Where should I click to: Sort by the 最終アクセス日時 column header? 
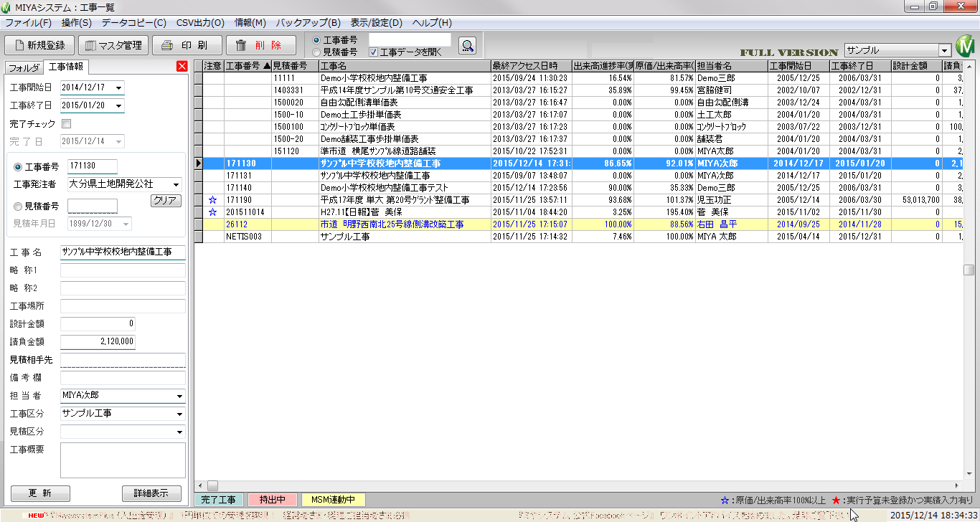pyautogui.click(x=532, y=66)
